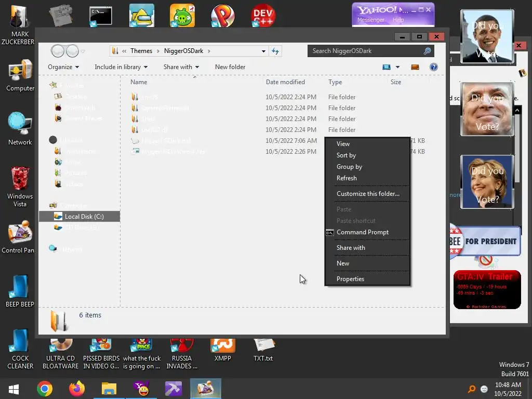Click the tray magnifier search icon
Screen dimensions: 532x399
pos(472,389)
